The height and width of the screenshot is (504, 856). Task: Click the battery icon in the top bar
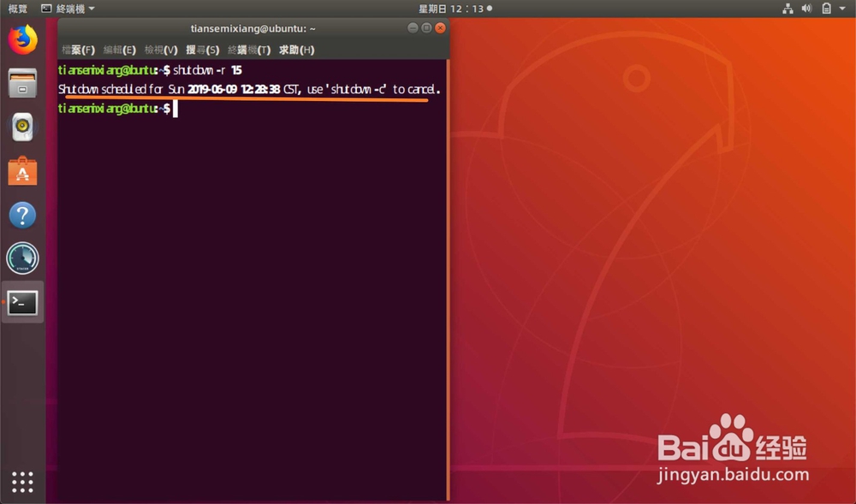tap(824, 8)
